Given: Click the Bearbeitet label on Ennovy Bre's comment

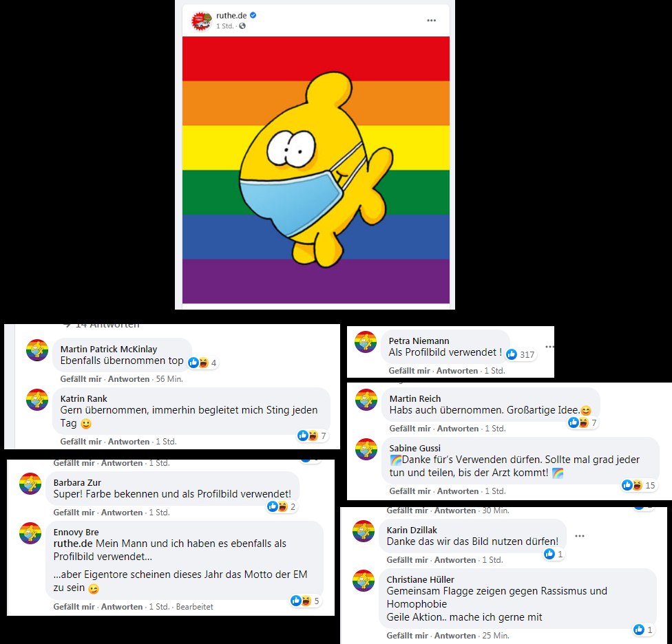Looking at the screenshot, I should [195, 607].
